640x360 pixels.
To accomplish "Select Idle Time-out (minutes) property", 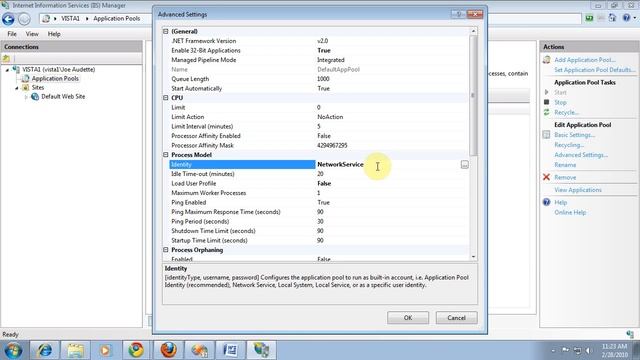I will [319, 174].
